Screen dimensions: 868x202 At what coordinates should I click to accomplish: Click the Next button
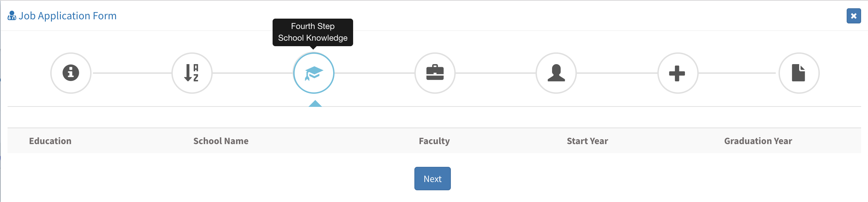(432, 179)
